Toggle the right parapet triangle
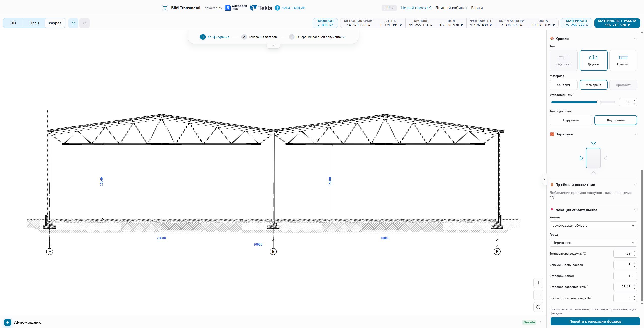The image size is (644, 328). [x=606, y=158]
